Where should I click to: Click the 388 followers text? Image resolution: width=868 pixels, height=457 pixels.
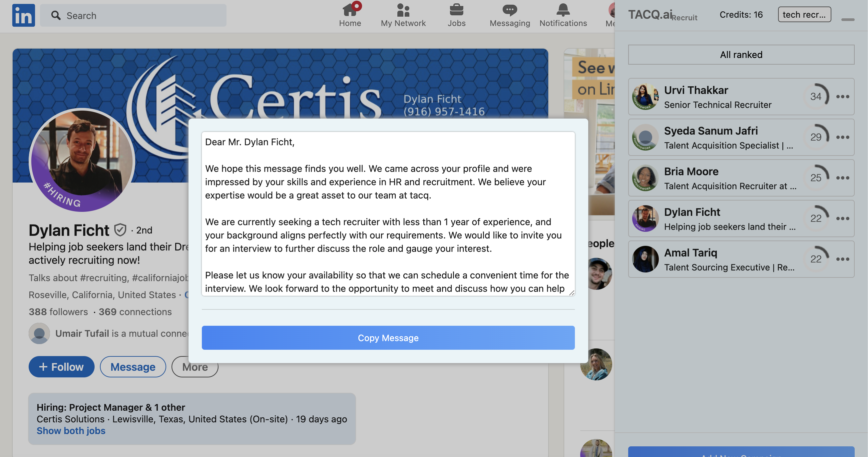[58, 312]
